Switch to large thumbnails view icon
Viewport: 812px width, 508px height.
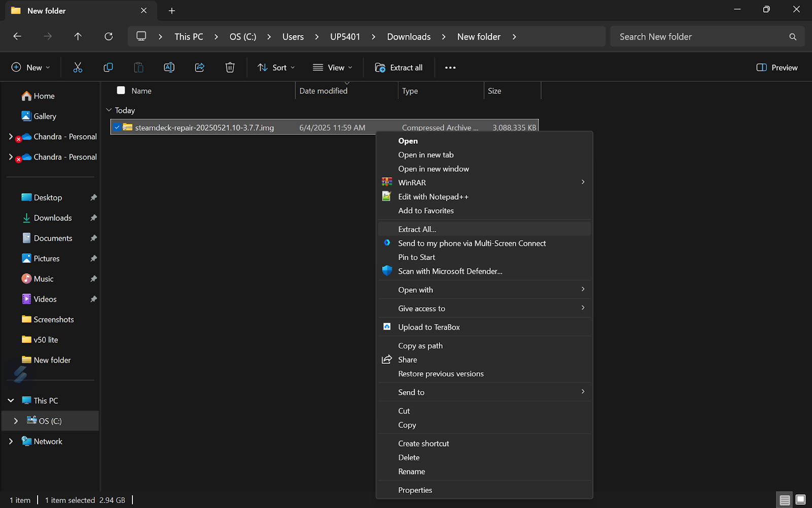pyautogui.click(x=800, y=500)
